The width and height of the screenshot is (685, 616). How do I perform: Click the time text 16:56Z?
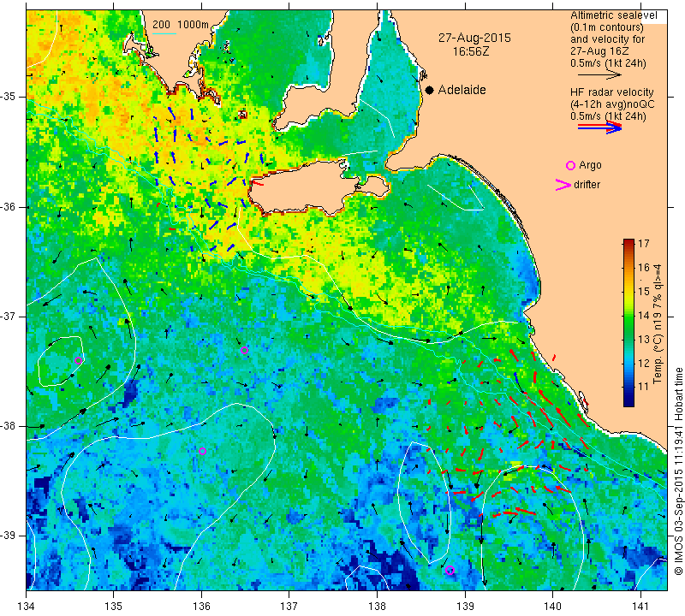coord(470,51)
